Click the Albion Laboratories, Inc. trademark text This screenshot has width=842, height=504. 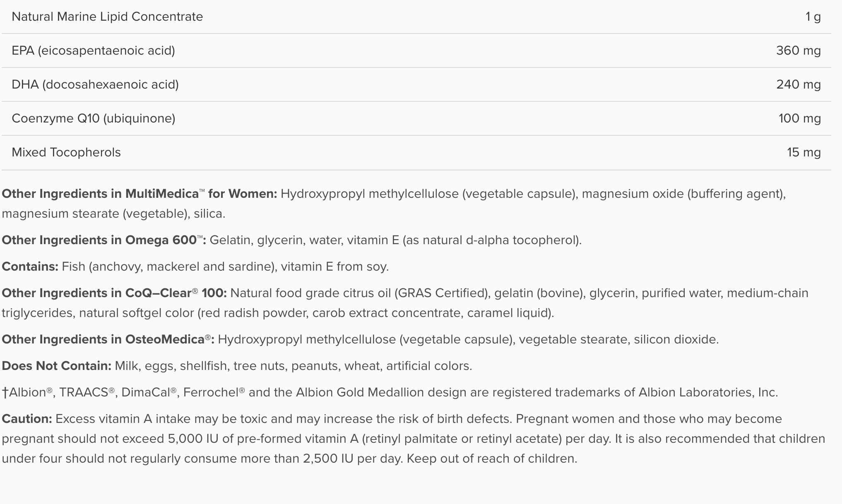(708, 393)
